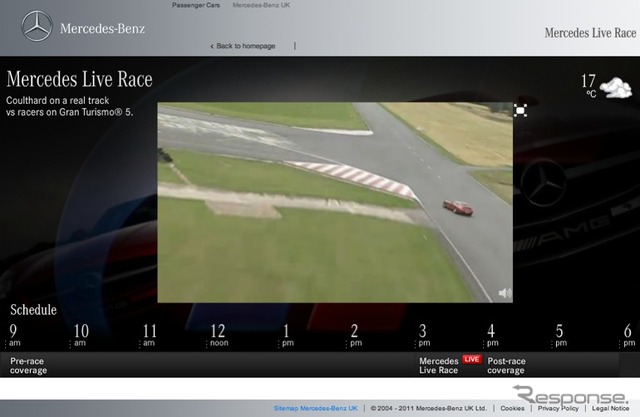
Task: Open the Mercedes-Benz UK menu item
Action: [x=261, y=5]
